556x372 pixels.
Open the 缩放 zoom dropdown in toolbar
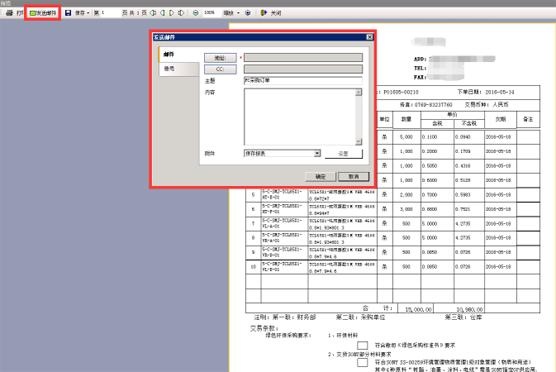[x=238, y=13]
